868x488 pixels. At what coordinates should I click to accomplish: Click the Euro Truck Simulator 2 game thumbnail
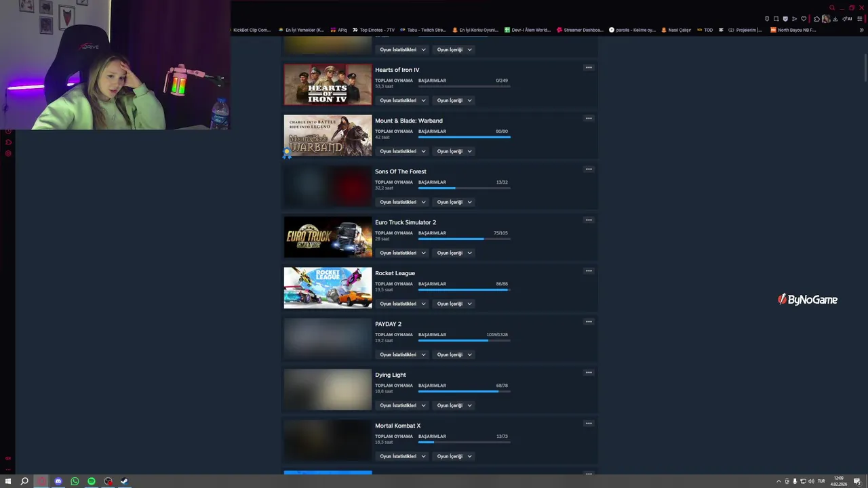tap(328, 237)
